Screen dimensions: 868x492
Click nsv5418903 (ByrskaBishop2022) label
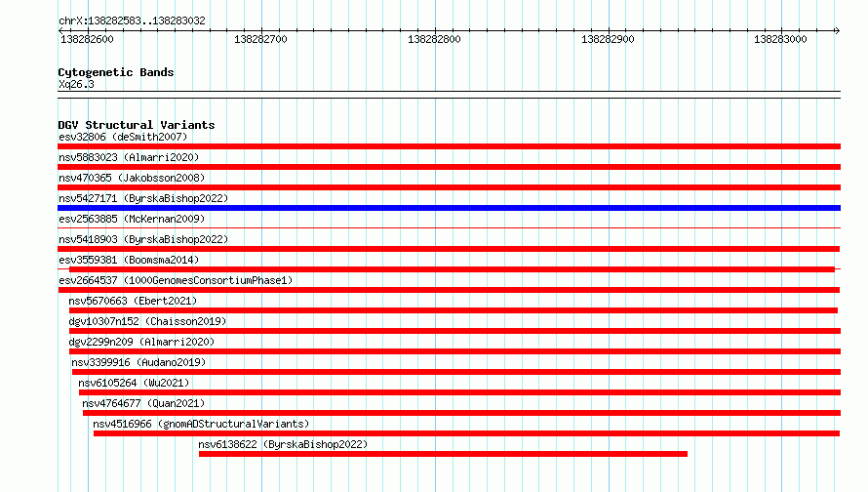click(x=143, y=239)
